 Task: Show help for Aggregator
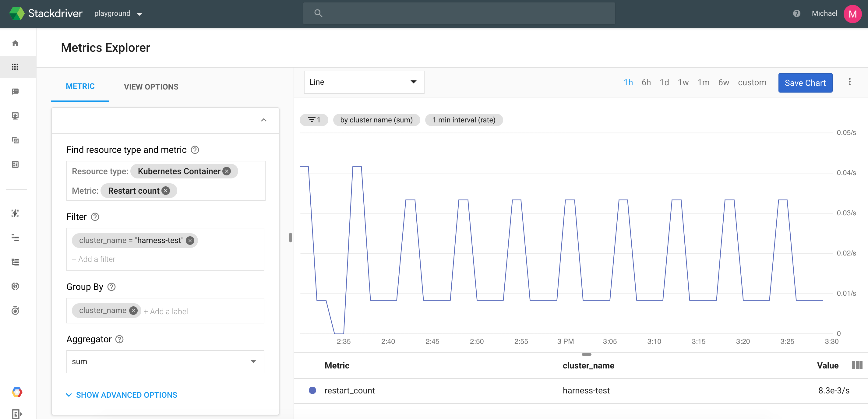pos(119,339)
